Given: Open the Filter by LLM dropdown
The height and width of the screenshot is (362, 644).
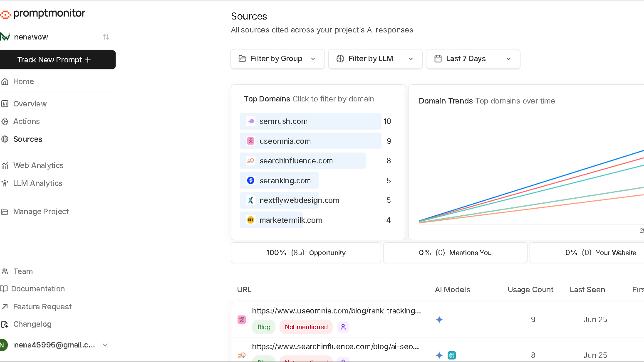Looking at the screenshot, I should (375, 59).
